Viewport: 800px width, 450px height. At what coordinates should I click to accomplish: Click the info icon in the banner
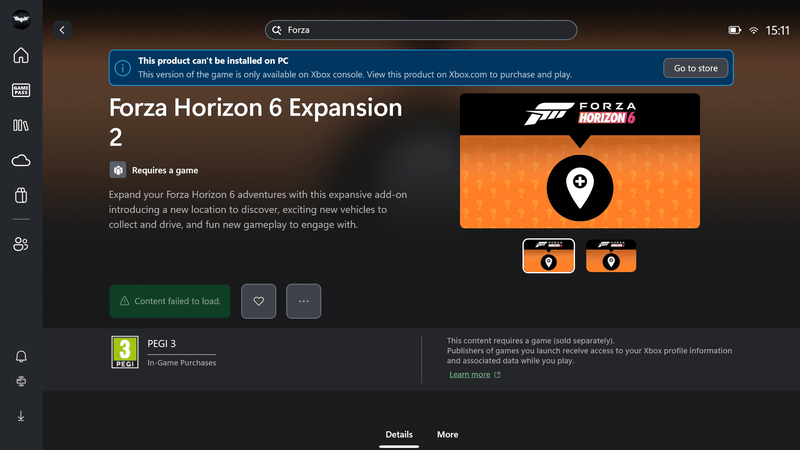122,68
